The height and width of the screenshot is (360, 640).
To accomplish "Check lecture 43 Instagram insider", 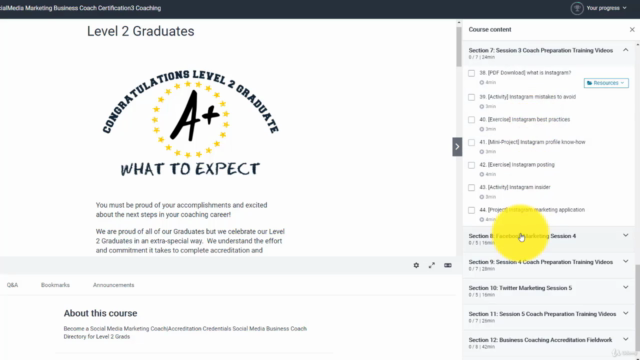I will [471, 188].
